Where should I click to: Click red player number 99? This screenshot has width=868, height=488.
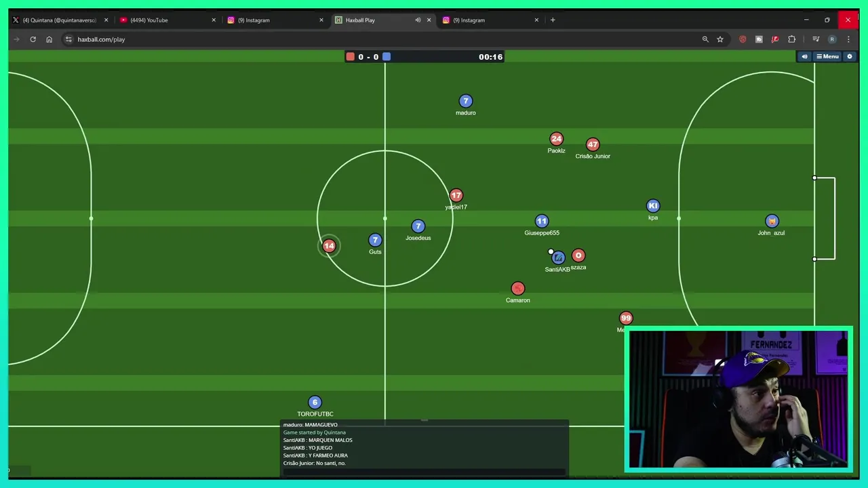click(625, 318)
